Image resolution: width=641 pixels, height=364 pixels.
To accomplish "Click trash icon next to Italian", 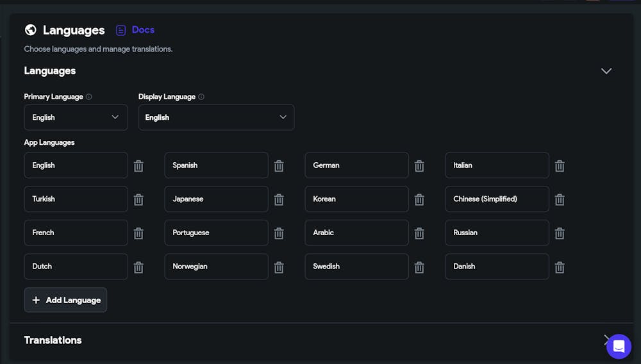I will [x=560, y=166].
